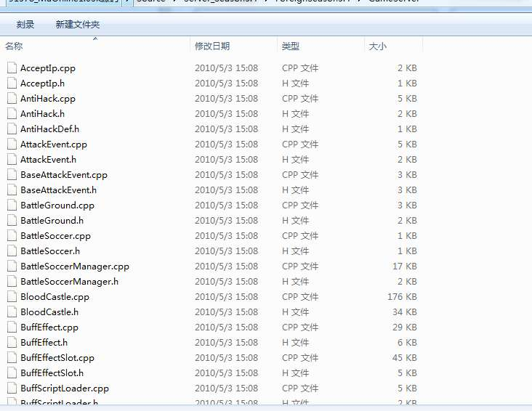The height and width of the screenshot is (411, 532).
Task: Sort by 修改日期 (Date modified) column
Action: (x=212, y=46)
